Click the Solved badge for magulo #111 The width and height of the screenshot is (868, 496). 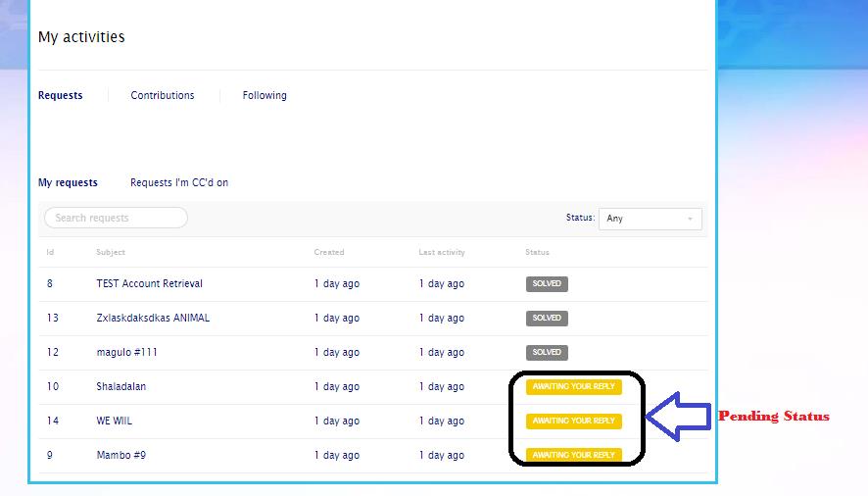point(547,353)
